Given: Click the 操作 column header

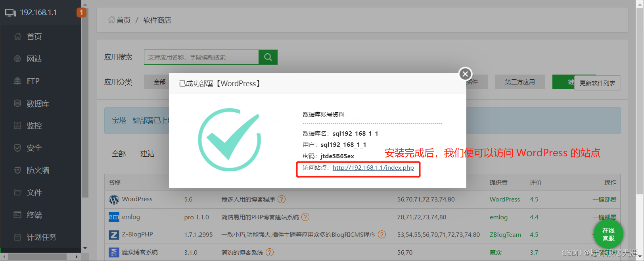Looking at the screenshot, I should tap(610, 182).
